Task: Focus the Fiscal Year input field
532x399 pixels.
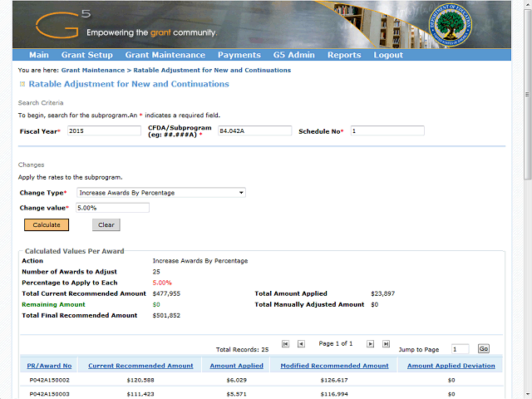Action: point(104,131)
